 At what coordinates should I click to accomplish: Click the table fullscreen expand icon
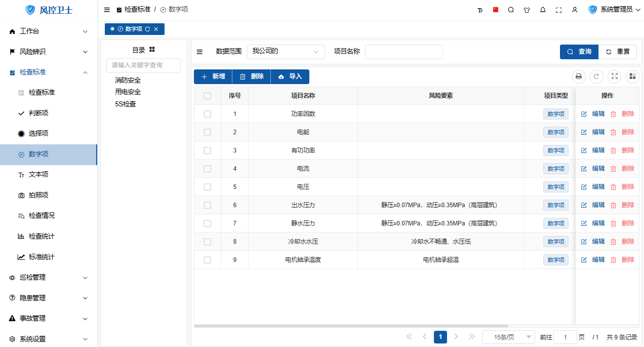[x=614, y=76]
